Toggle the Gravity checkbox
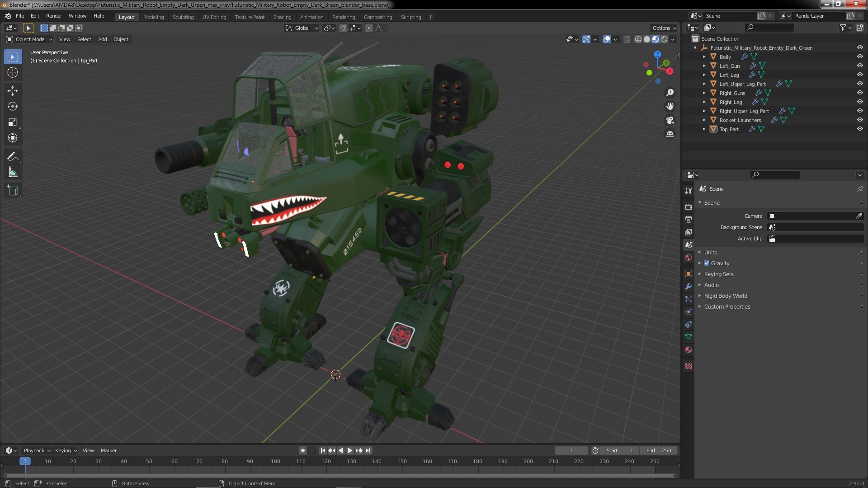868x488 pixels. 707,263
